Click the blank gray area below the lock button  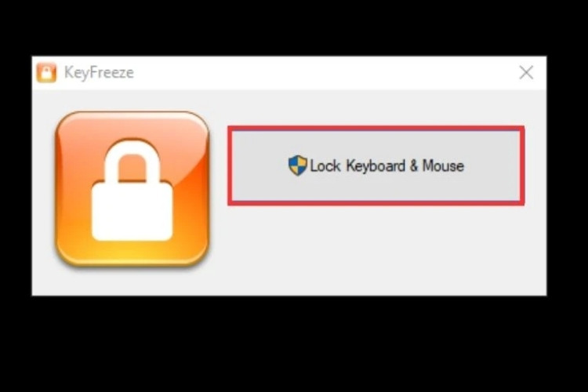376,249
